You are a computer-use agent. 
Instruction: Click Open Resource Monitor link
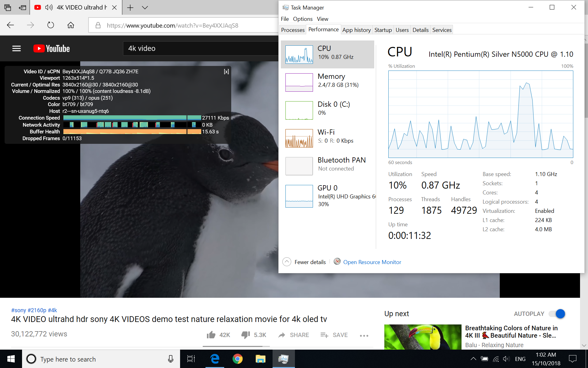(372, 262)
